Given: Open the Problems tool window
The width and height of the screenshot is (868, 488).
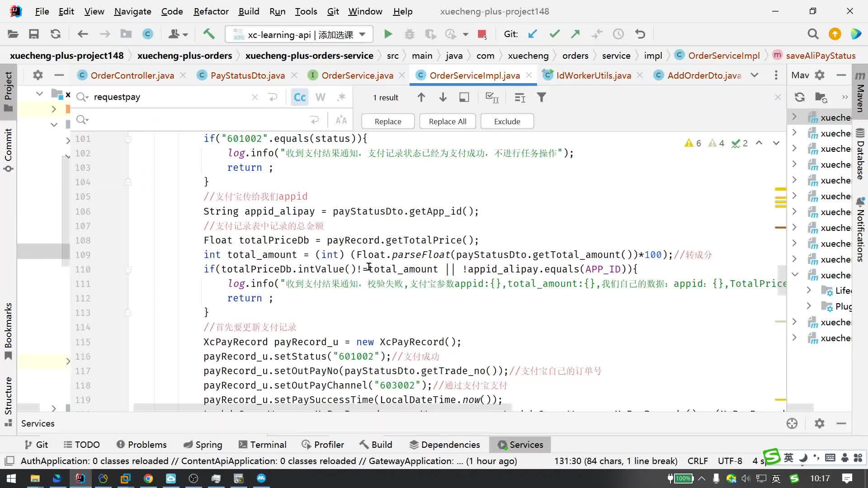Looking at the screenshot, I should click(x=142, y=445).
